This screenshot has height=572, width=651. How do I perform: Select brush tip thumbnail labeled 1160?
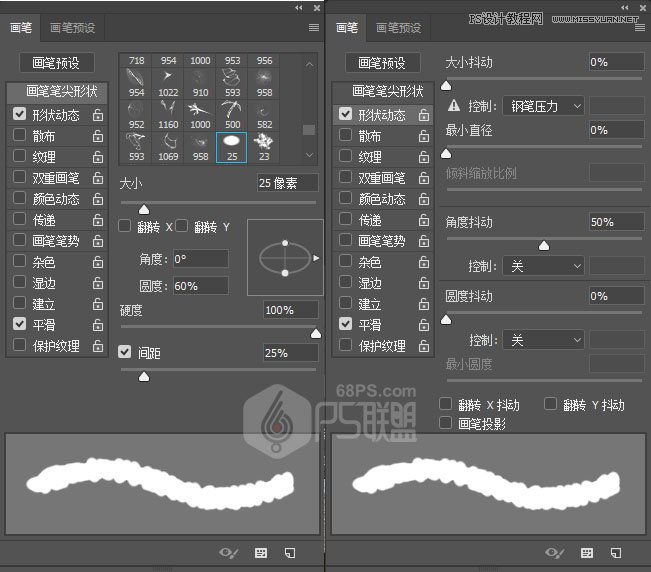pos(168,115)
